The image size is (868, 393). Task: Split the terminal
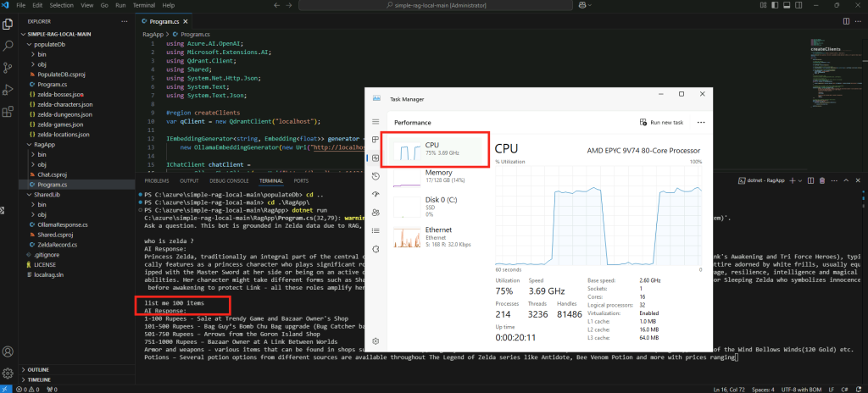[810, 180]
